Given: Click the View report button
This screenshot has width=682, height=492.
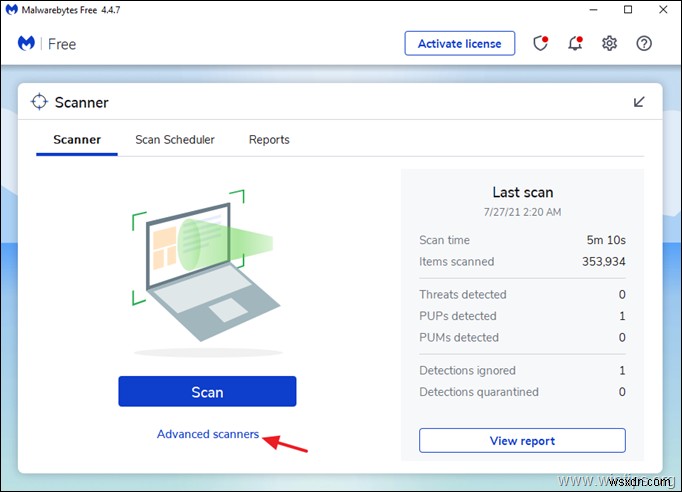Looking at the screenshot, I should (x=522, y=441).
